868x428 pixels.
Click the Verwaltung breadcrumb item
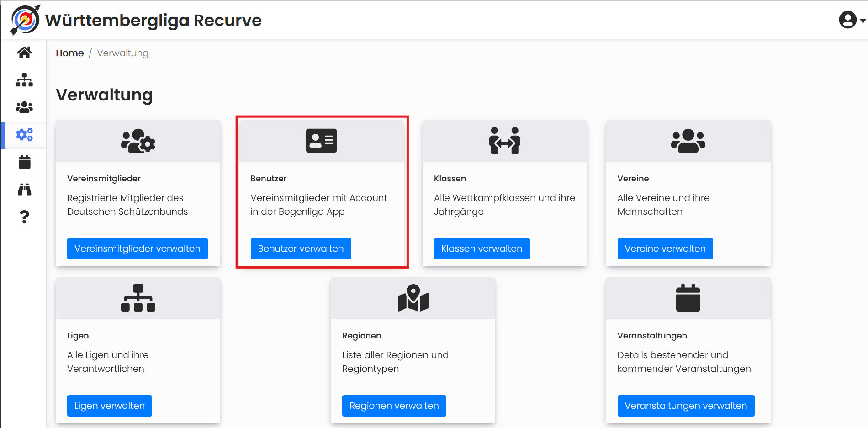(x=123, y=53)
